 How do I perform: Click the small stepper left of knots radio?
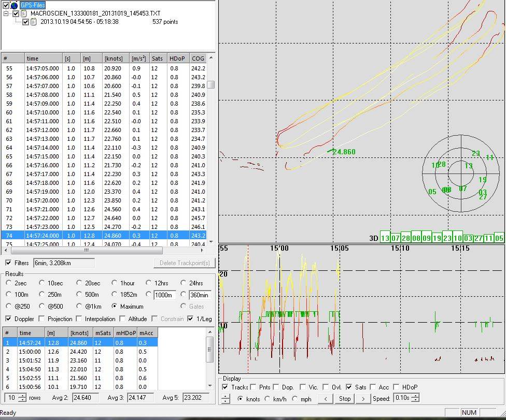click(x=225, y=399)
